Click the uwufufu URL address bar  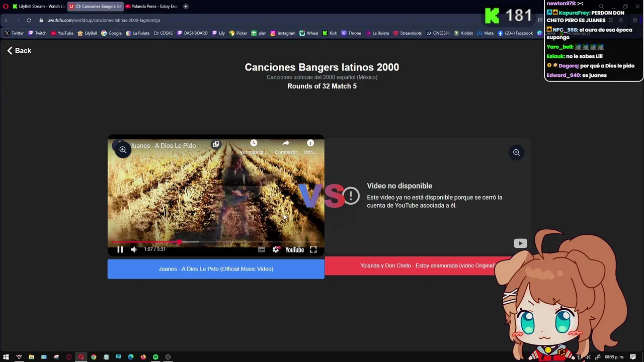(104, 20)
